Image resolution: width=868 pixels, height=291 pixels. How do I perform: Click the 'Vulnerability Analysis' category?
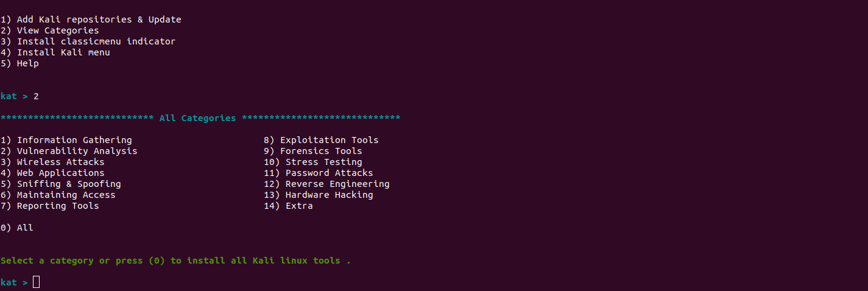(x=69, y=151)
